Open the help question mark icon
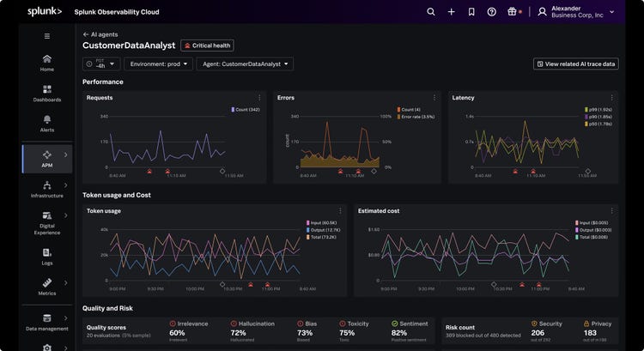Viewport: 644px width, 351px height. pyautogui.click(x=492, y=12)
